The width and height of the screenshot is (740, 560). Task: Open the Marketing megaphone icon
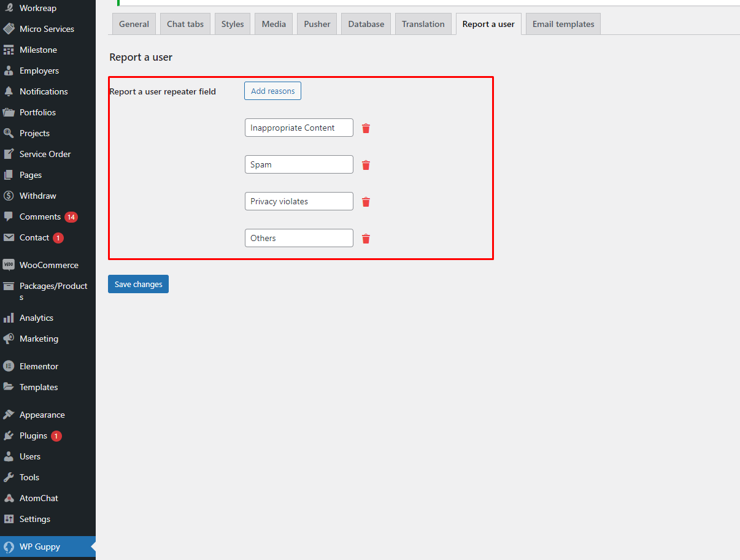pyautogui.click(x=9, y=339)
